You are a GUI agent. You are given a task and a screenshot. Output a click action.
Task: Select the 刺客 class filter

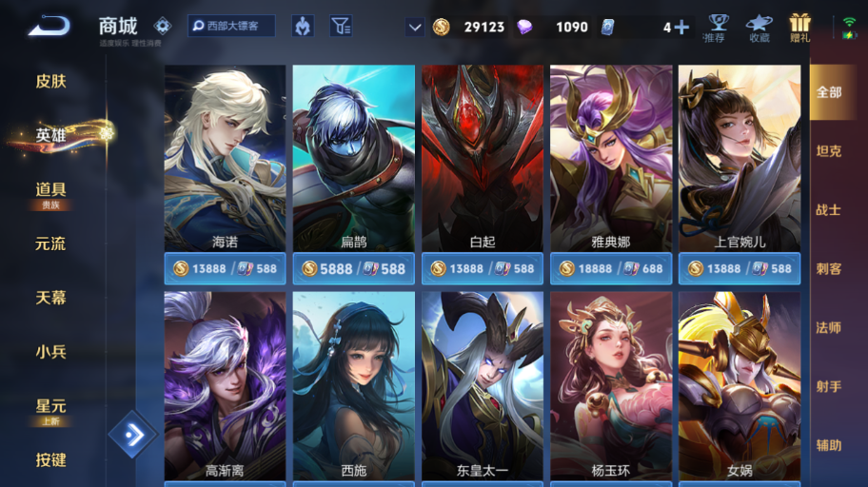click(829, 269)
